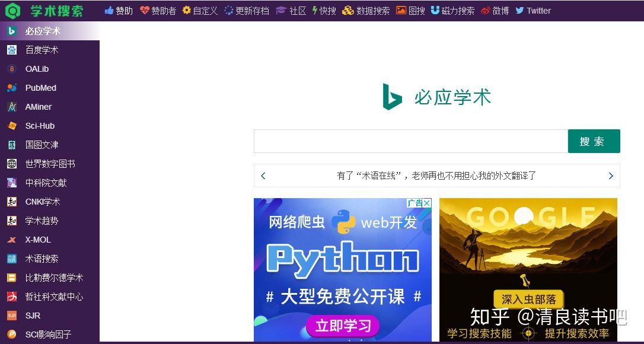Click the 哲社科文献中心 icon in sidebar
This screenshot has height=344, width=644.
pyautogui.click(x=12, y=297)
